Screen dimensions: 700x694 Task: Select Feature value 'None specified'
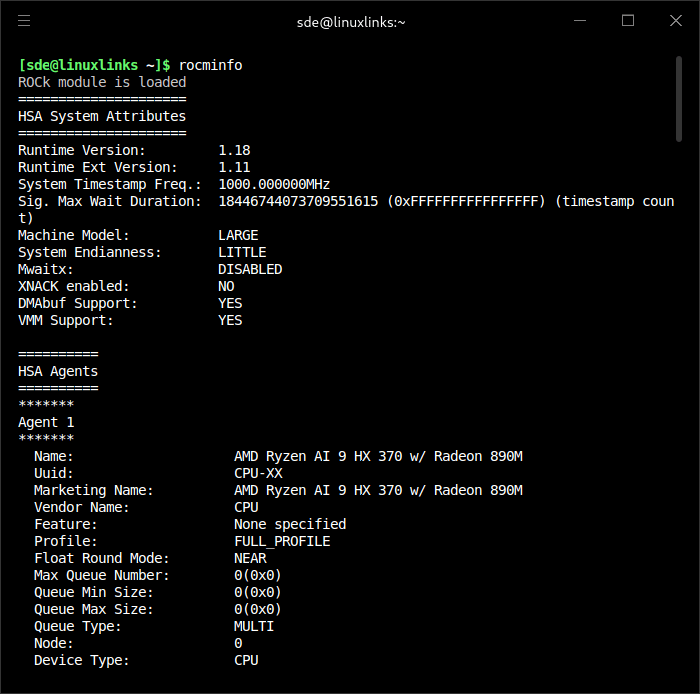click(x=290, y=524)
